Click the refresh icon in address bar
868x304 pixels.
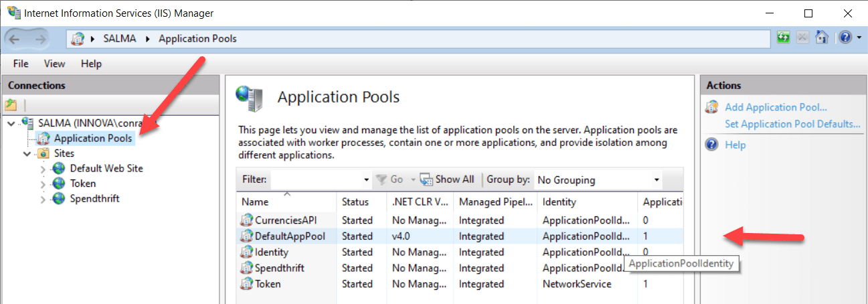pos(783,38)
